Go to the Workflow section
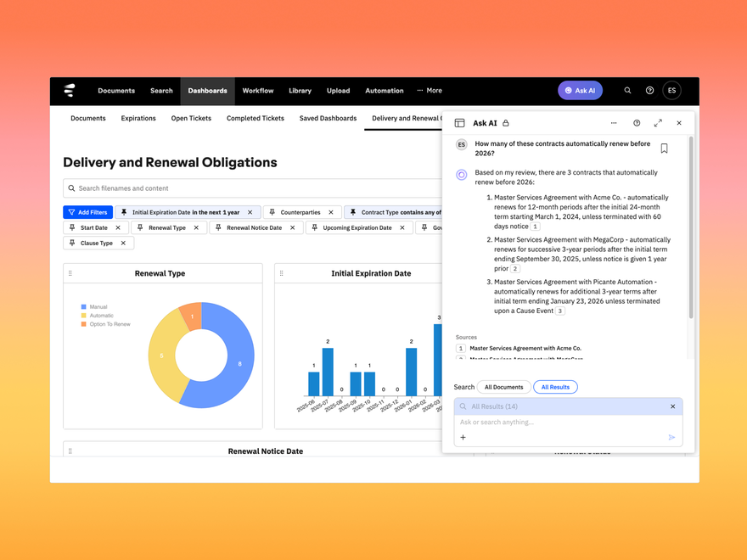This screenshot has height=560, width=747. click(257, 91)
